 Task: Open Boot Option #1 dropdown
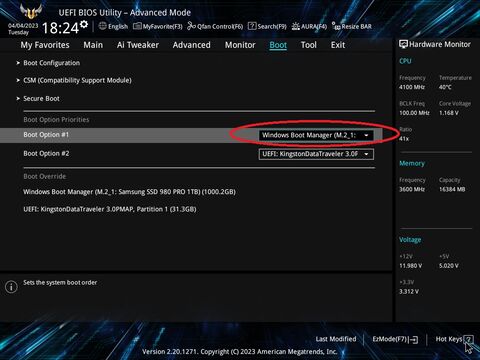click(x=316, y=135)
